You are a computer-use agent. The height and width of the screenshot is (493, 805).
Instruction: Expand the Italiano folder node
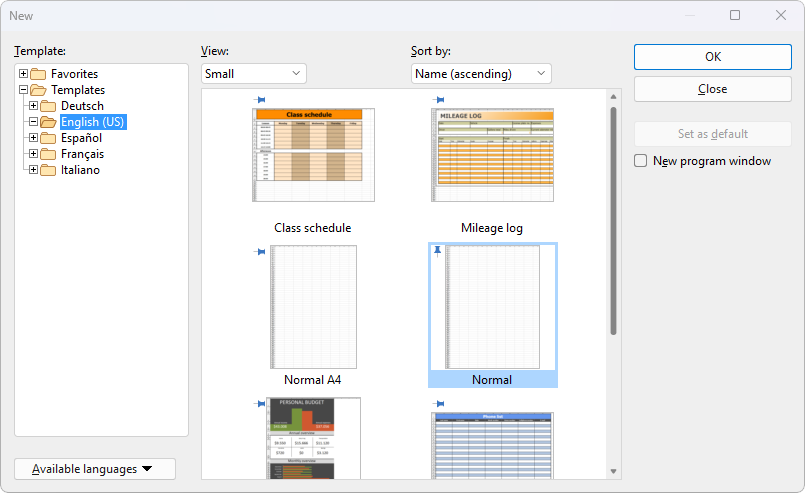click(x=33, y=169)
